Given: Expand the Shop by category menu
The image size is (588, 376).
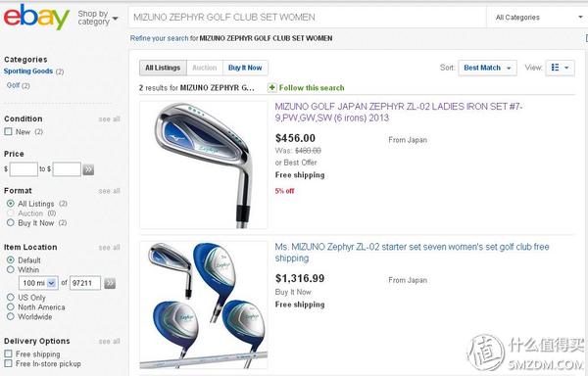Looking at the screenshot, I should [x=97, y=18].
